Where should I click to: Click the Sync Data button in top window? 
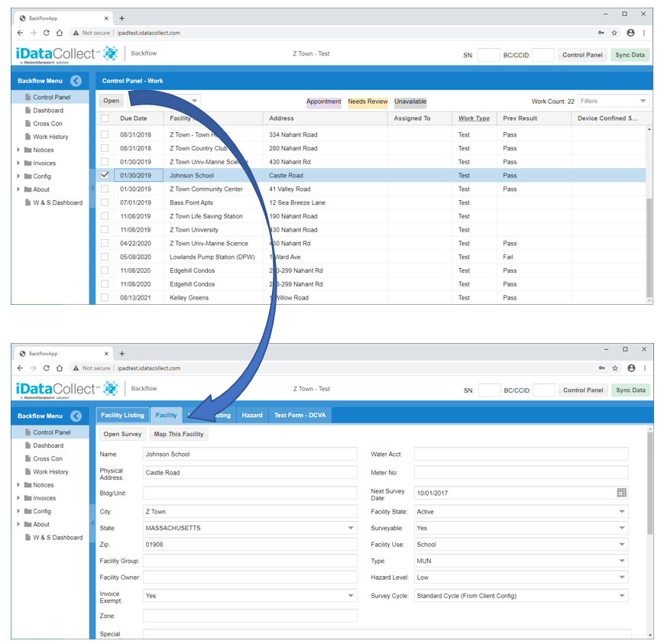[630, 54]
